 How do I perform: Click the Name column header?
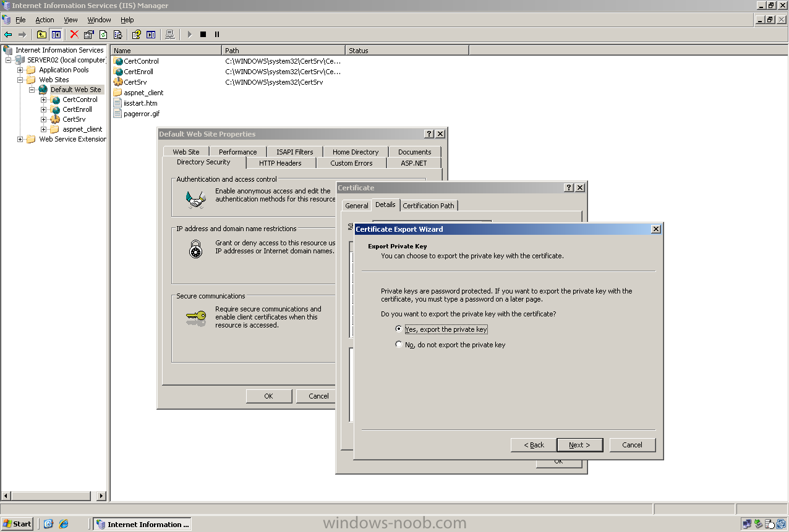(166, 51)
